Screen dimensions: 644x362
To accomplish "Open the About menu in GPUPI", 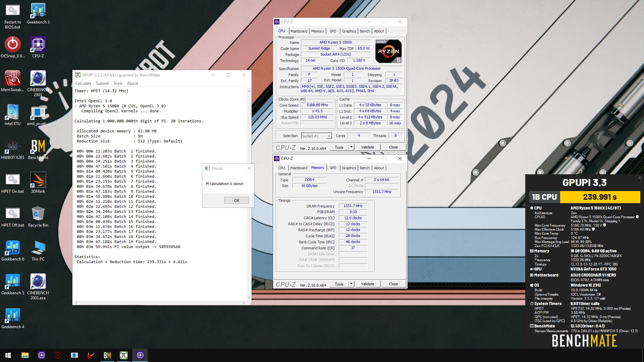I will [132, 83].
